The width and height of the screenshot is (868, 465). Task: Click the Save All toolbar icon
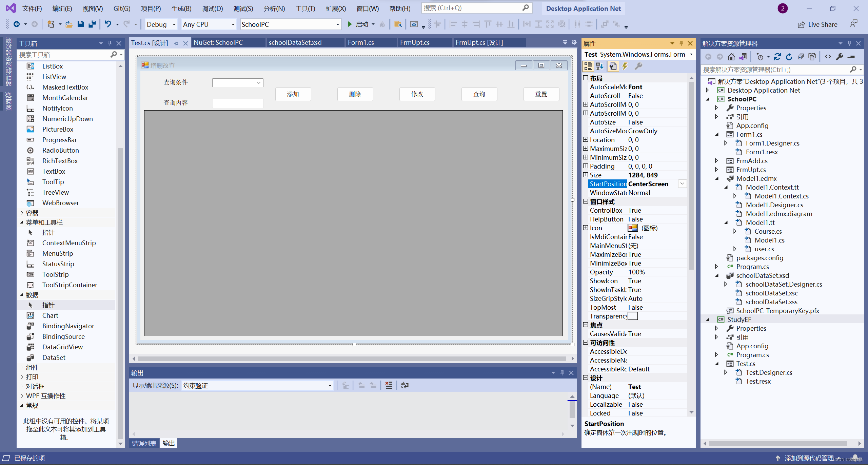point(92,24)
